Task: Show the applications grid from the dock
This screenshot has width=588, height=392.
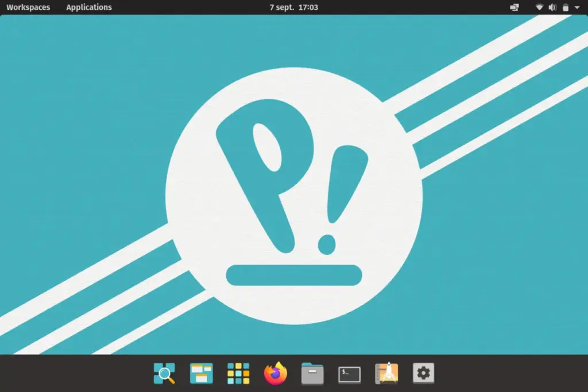Action: (238, 374)
